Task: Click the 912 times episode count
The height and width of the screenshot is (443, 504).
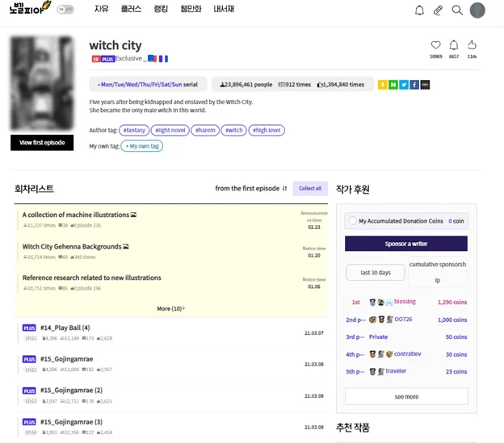Action: click(295, 85)
